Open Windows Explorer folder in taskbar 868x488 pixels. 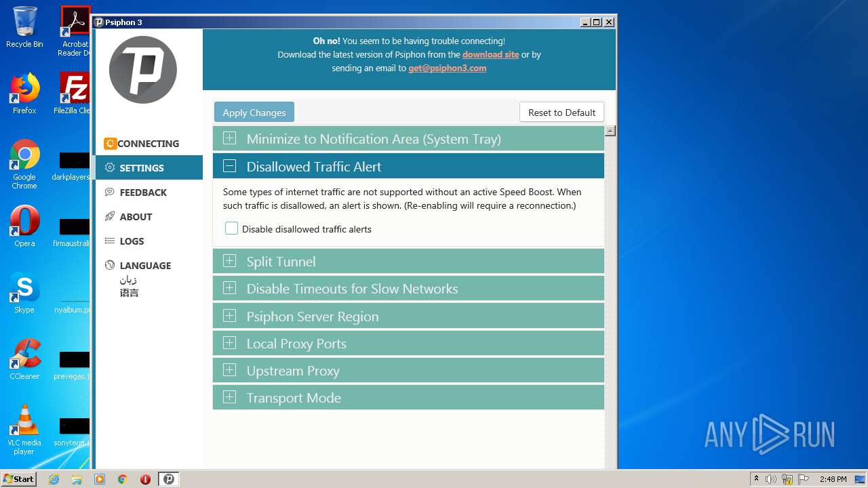77,479
